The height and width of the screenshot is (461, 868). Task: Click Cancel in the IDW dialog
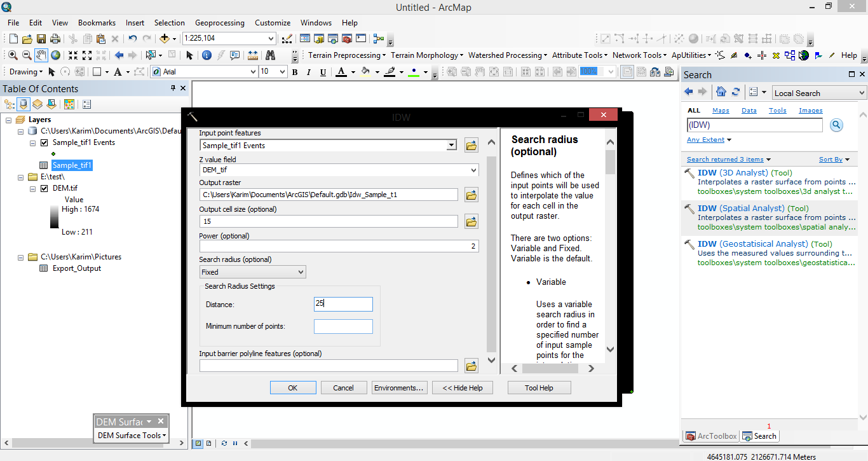click(x=343, y=388)
